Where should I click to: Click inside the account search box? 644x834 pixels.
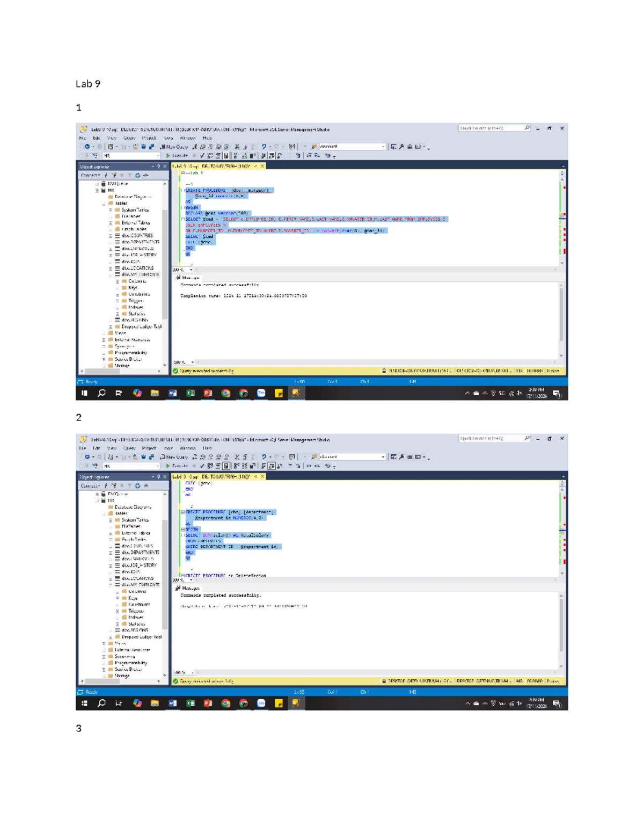[x=352, y=146]
